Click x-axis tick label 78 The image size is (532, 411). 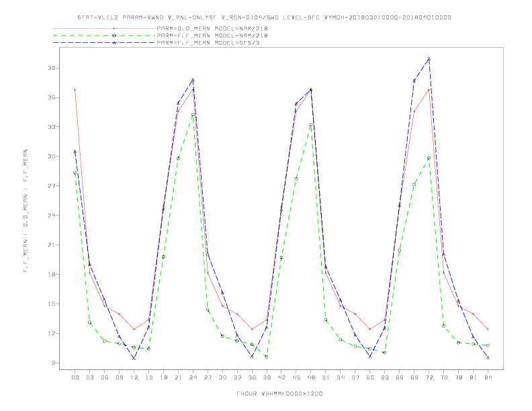459,377
